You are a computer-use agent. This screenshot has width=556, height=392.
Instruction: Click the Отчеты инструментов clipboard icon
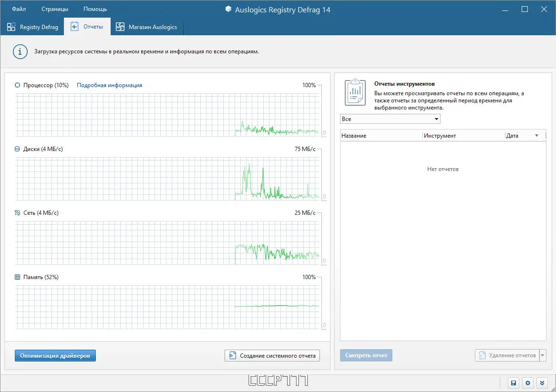(355, 92)
